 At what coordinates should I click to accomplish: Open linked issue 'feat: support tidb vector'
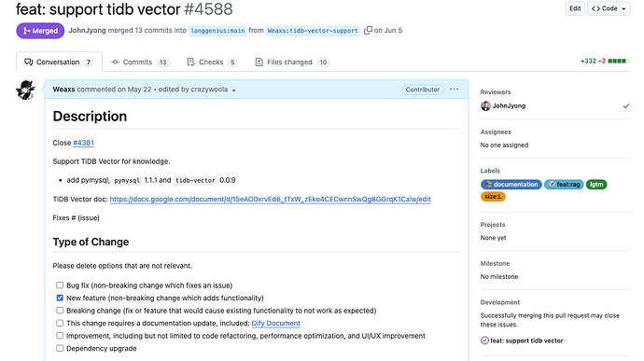pyautogui.click(x=526, y=340)
